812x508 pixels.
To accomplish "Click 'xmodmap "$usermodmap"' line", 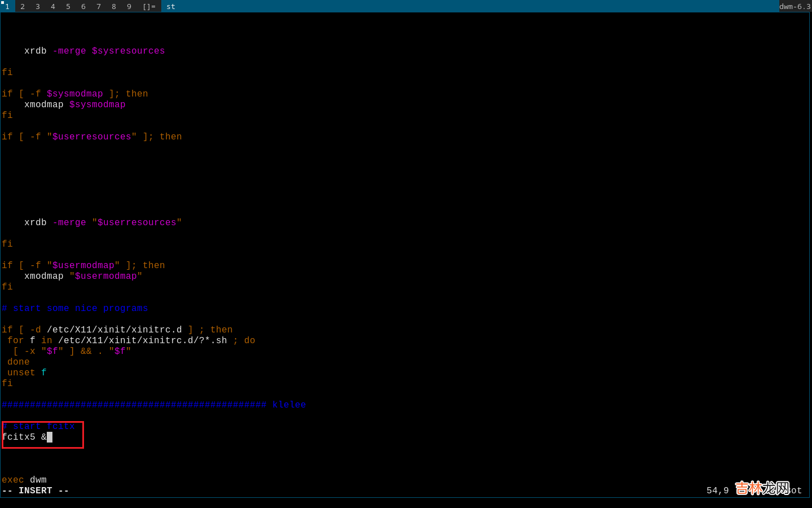I will tap(83, 276).
